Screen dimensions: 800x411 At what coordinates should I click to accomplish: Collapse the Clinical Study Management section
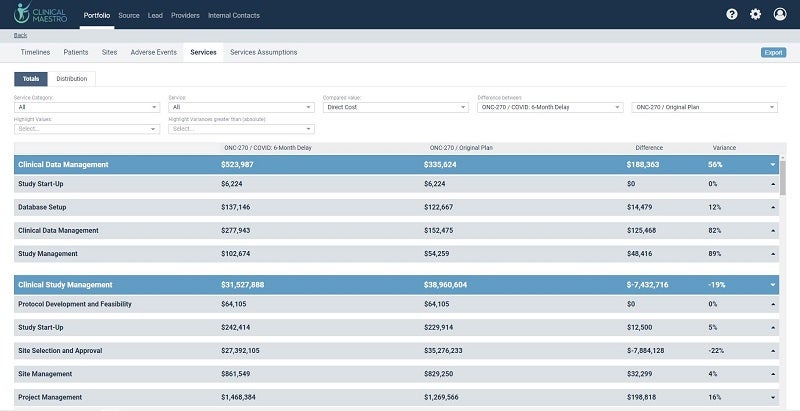[x=772, y=285]
